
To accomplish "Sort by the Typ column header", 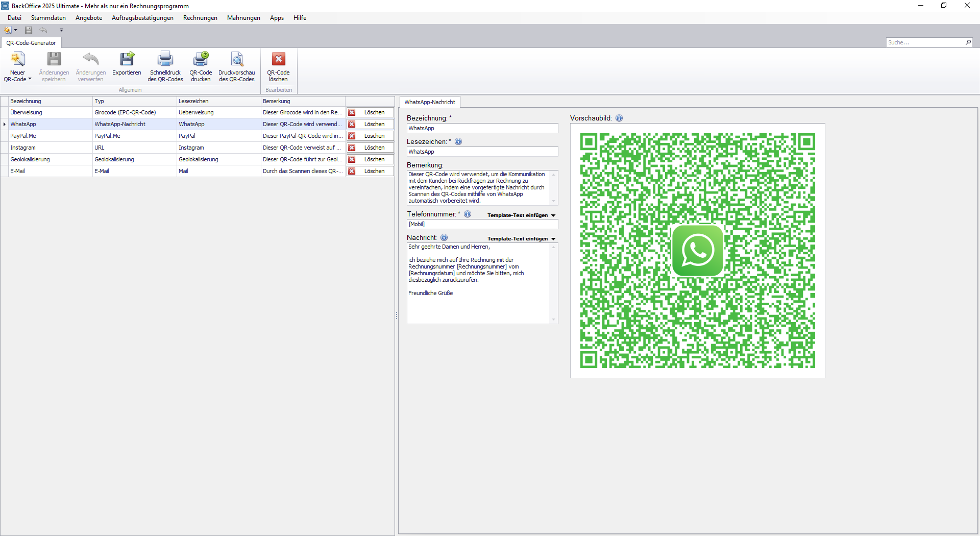I will (x=134, y=101).
